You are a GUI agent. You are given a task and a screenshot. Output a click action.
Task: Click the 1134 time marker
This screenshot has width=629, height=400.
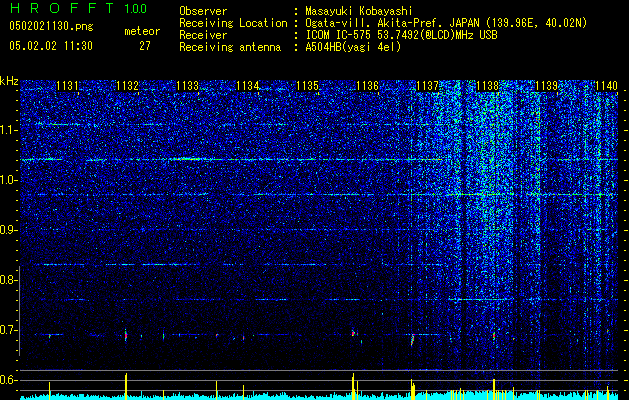(x=248, y=85)
